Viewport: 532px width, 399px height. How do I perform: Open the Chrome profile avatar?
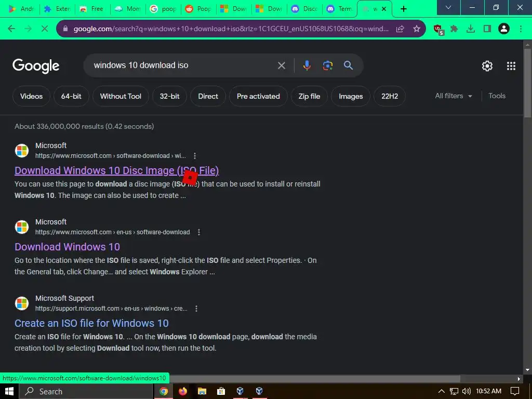(504, 29)
